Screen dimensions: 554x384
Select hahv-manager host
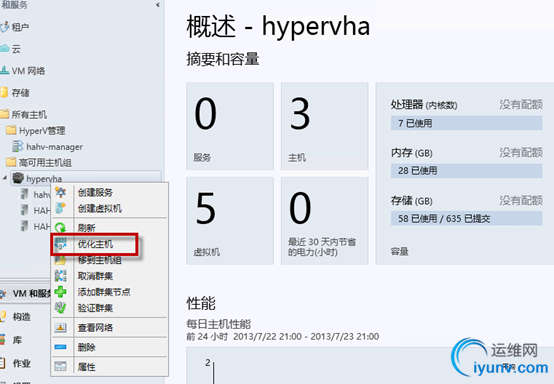tap(54, 147)
